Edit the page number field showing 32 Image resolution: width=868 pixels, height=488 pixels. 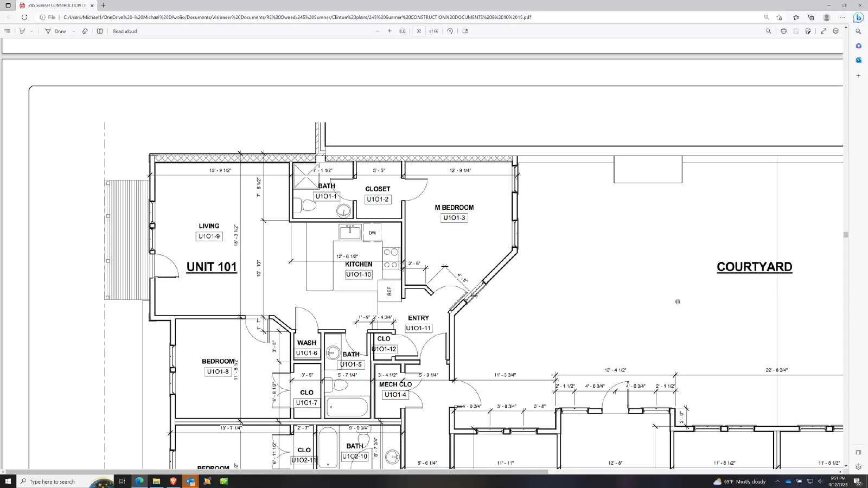419,31
